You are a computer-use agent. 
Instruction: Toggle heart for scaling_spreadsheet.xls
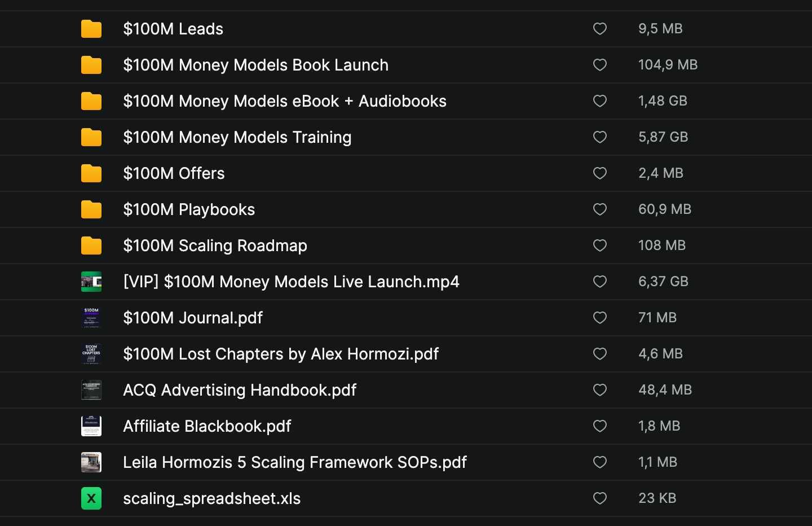[x=600, y=498]
